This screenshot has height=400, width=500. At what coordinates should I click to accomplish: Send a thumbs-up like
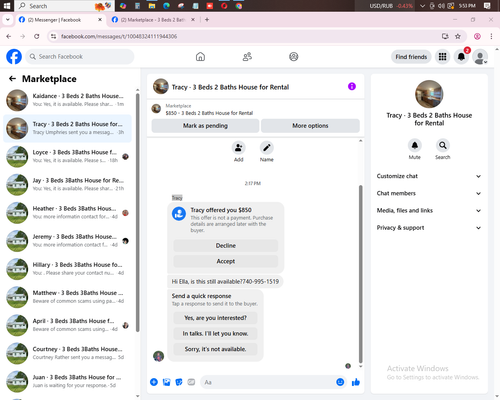coord(356,382)
